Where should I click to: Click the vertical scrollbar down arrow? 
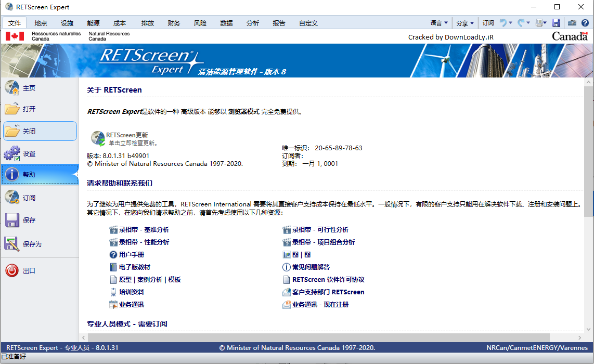click(x=588, y=329)
